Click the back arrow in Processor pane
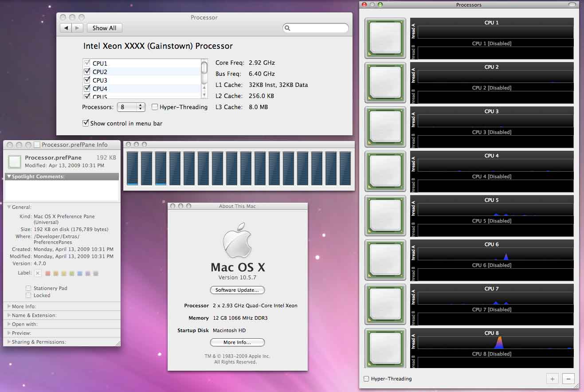The image size is (584, 392). click(x=66, y=28)
